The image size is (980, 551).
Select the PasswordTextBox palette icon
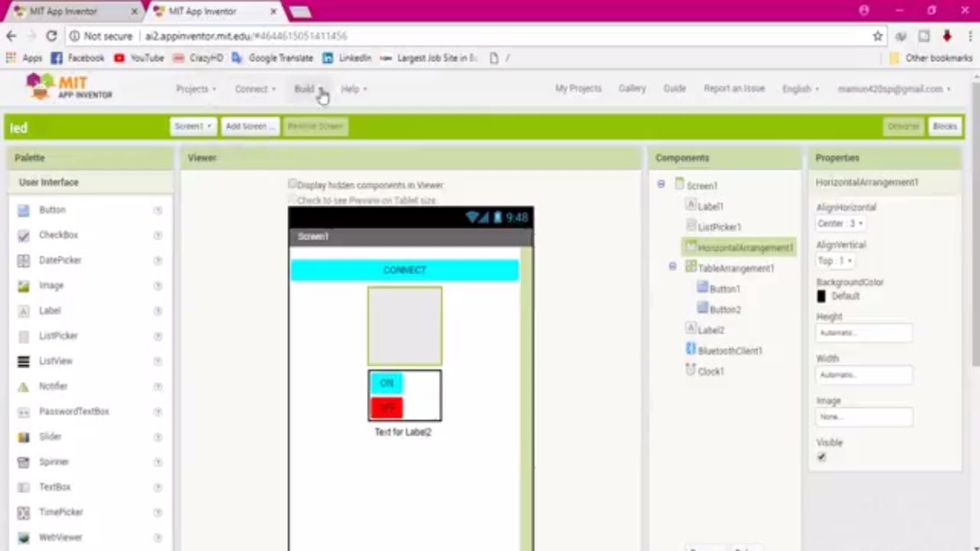pyautogui.click(x=24, y=412)
